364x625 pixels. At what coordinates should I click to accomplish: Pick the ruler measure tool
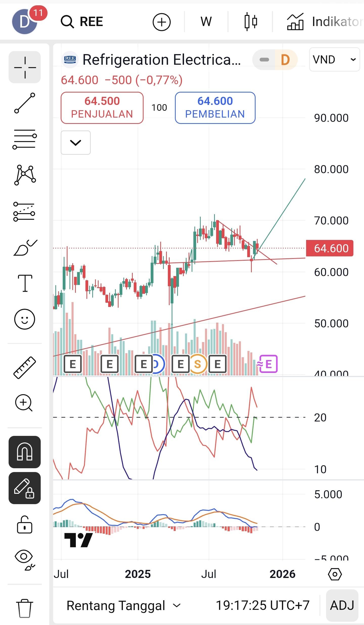25,368
